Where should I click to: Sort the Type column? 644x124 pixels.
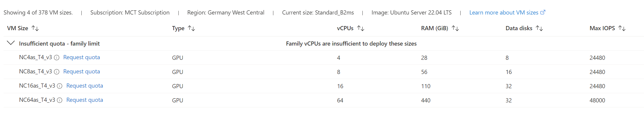click(192, 28)
